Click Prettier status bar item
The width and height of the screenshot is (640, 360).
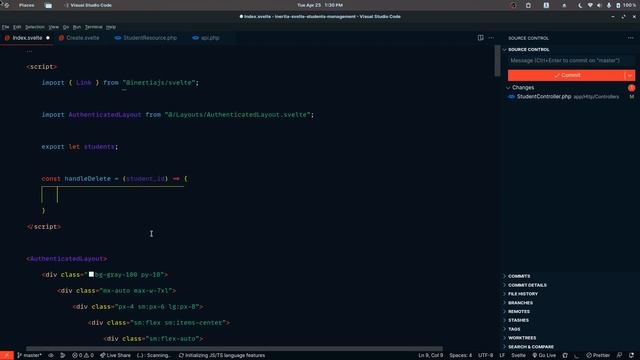598,356
